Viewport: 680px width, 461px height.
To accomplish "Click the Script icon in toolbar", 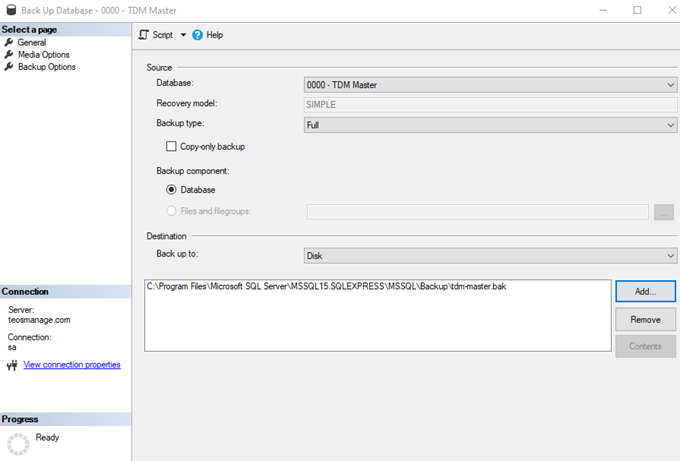I will click(144, 35).
